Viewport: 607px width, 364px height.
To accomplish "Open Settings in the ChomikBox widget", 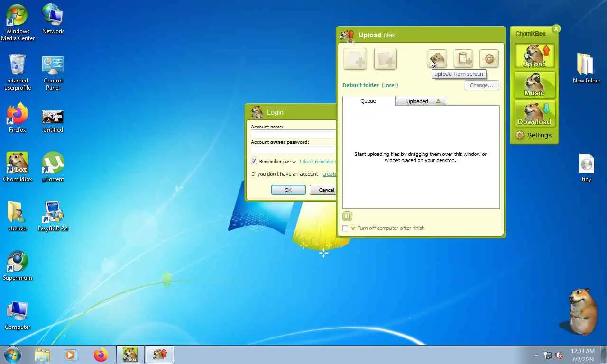I will click(x=533, y=135).
